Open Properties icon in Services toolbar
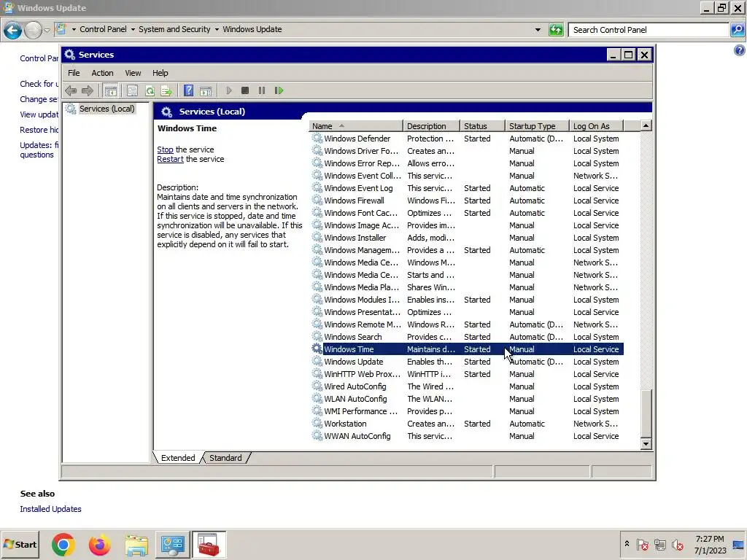The image size is (747, 560). click(x=133, y=90)
